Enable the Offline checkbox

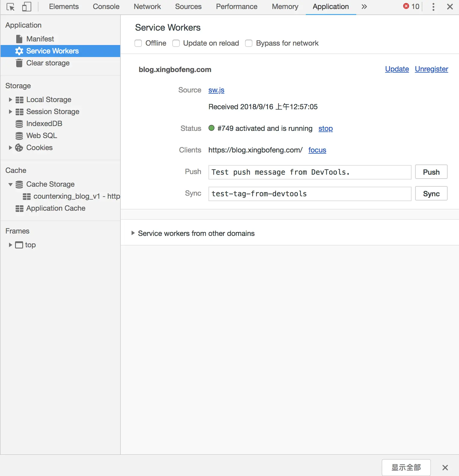click(138, 43)
